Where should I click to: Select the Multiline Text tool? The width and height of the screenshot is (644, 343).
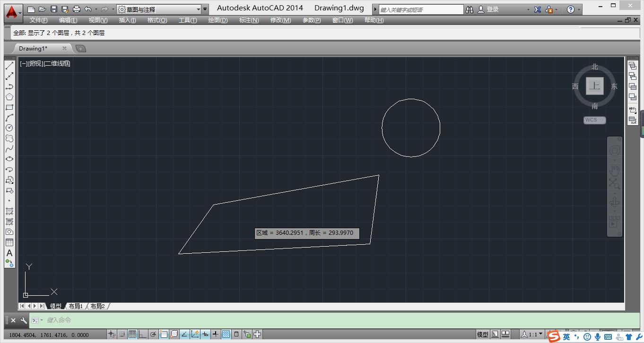pyautogui.click(x=9, y=253)
